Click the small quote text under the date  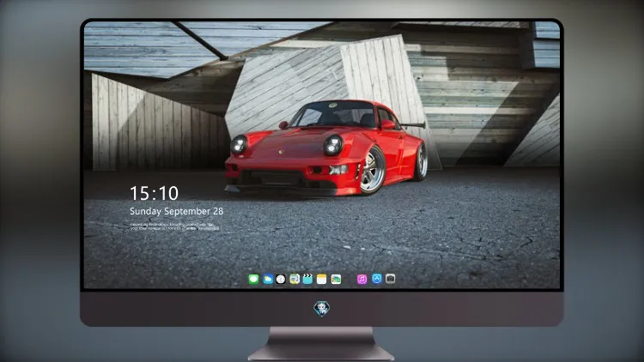tap(174, 226)
